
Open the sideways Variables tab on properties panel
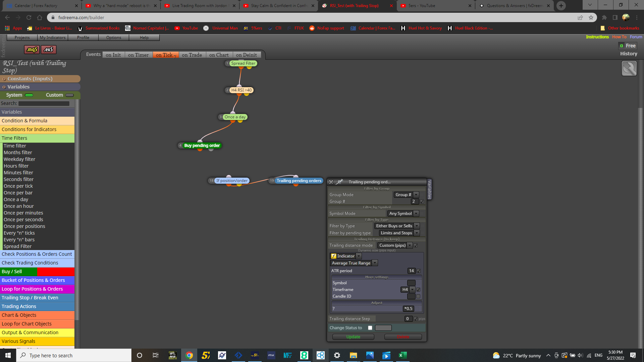[x=429, y=189]
